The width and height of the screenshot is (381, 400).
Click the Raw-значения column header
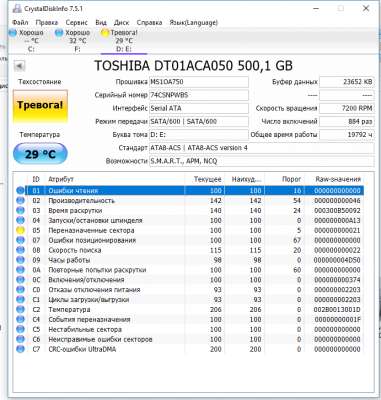[x=334, y=179]
